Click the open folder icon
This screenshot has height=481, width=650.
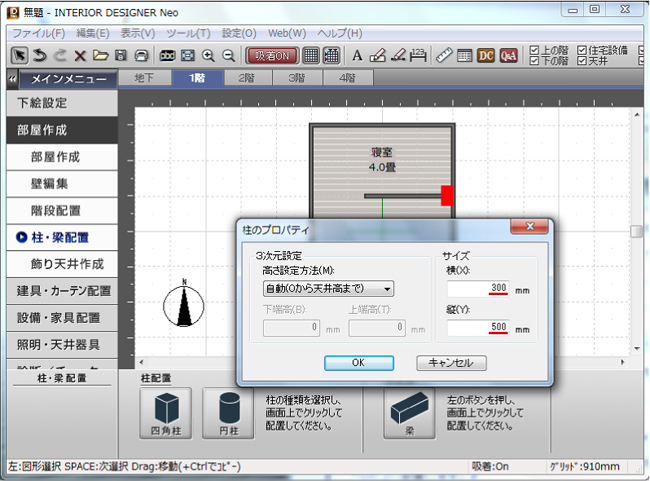pyautogui.click(x=100, y=55)
